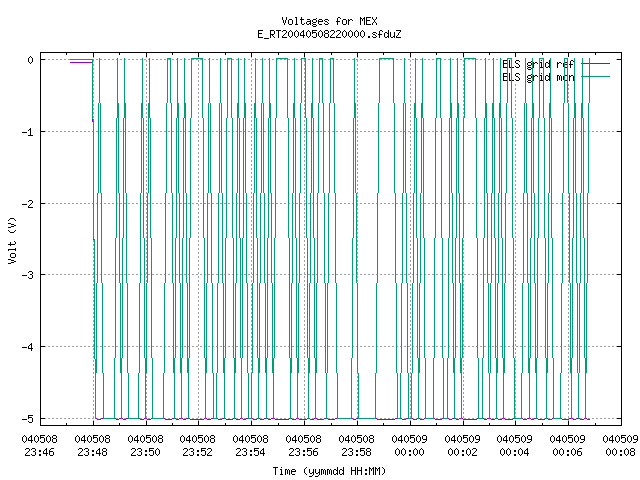Click the filename E_RT20040508220000.sfduZ
Image resolution: width=640 pixels, height=480 pixels.
pos(329,34)
